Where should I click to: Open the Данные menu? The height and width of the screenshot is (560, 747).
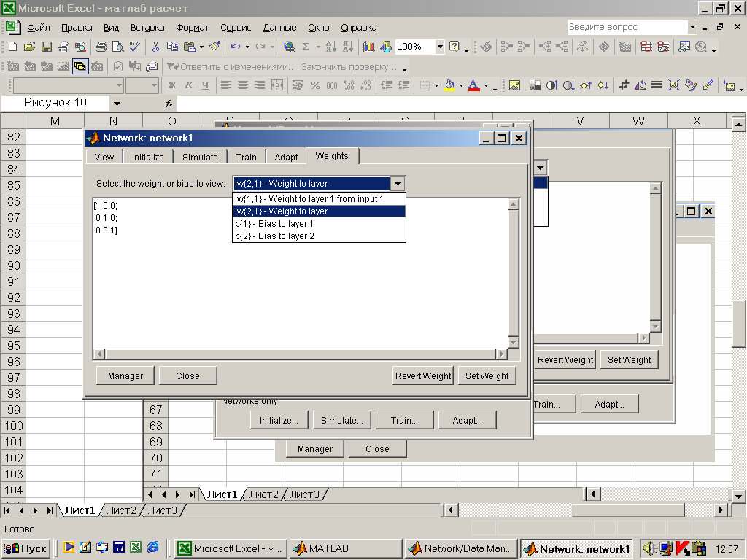tap(279, 27)
